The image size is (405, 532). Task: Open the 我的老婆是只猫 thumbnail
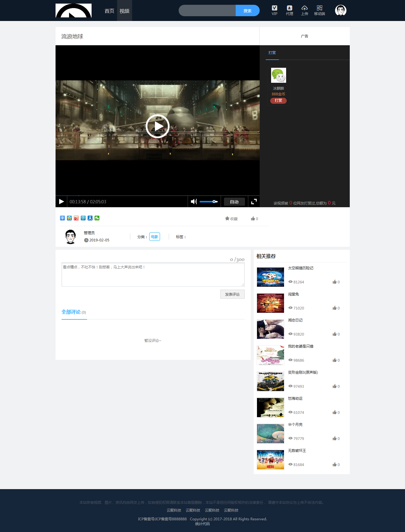click(x=271, y=355)
